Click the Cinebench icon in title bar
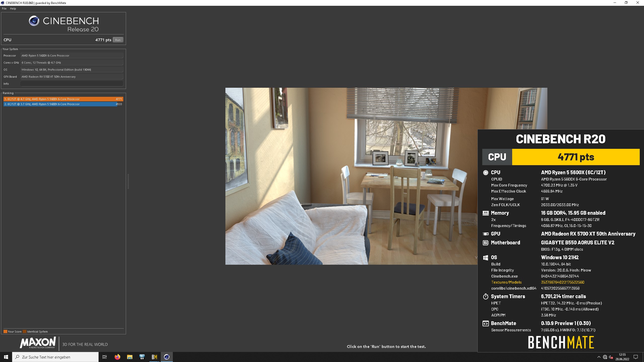 click(3, 3)
